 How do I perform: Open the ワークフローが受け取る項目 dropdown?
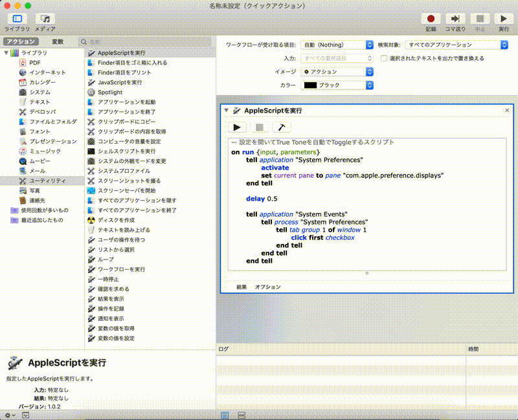click(337, 45)
